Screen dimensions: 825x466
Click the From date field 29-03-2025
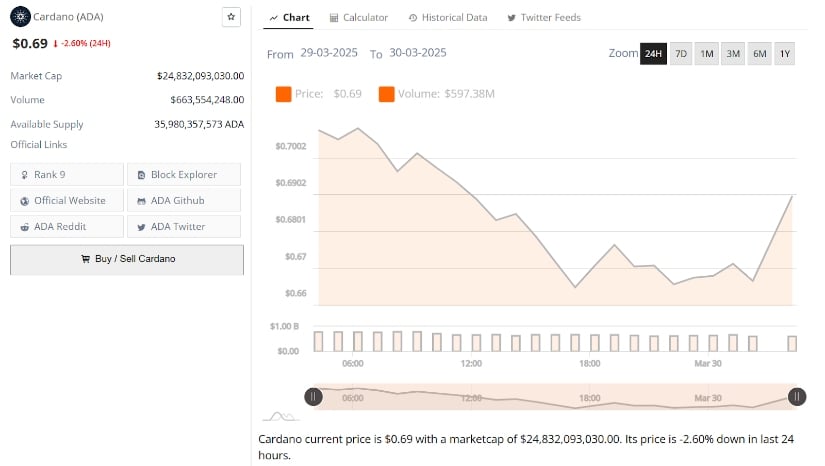click(x=330, y=53)
